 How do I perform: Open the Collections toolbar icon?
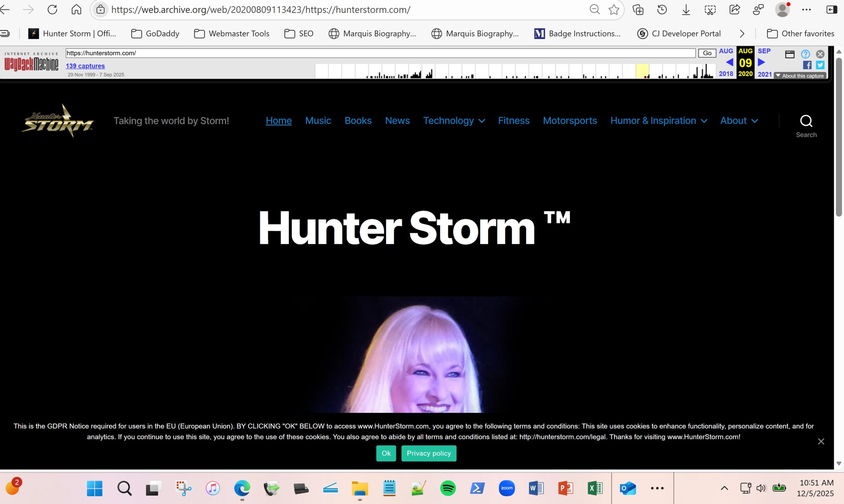point(638,10)
